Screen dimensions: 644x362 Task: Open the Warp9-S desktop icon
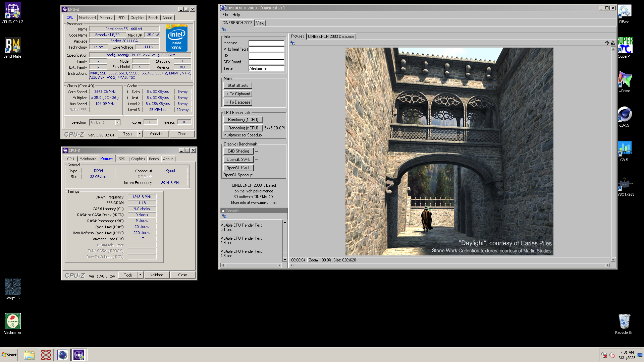tap(12, 289)
